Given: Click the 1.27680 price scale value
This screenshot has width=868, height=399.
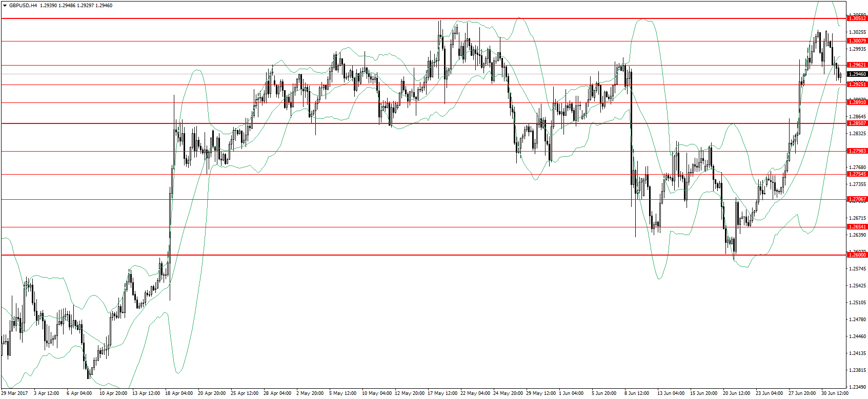Looking at the screenshot, I should pos(858,167).
